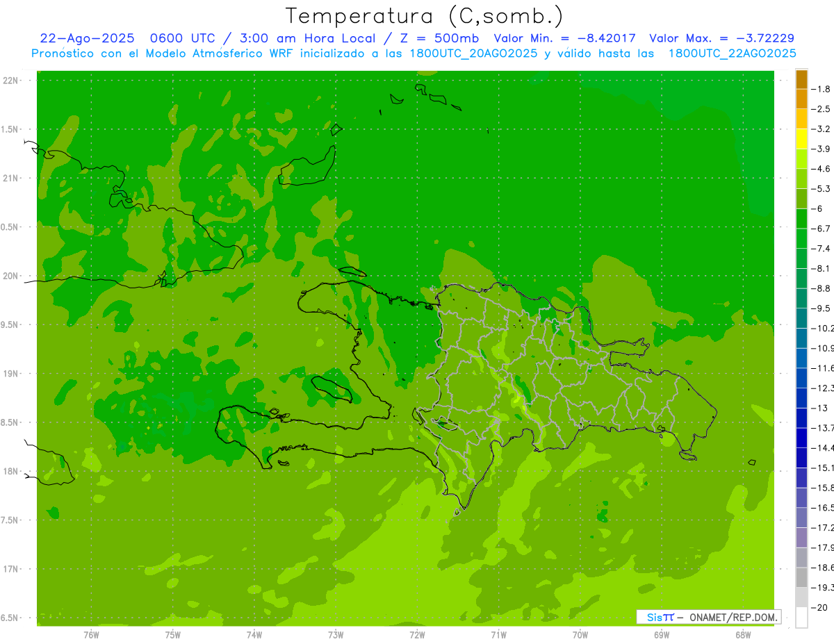Pick the white swatch at the scale bottom

(x=801, y=618)
